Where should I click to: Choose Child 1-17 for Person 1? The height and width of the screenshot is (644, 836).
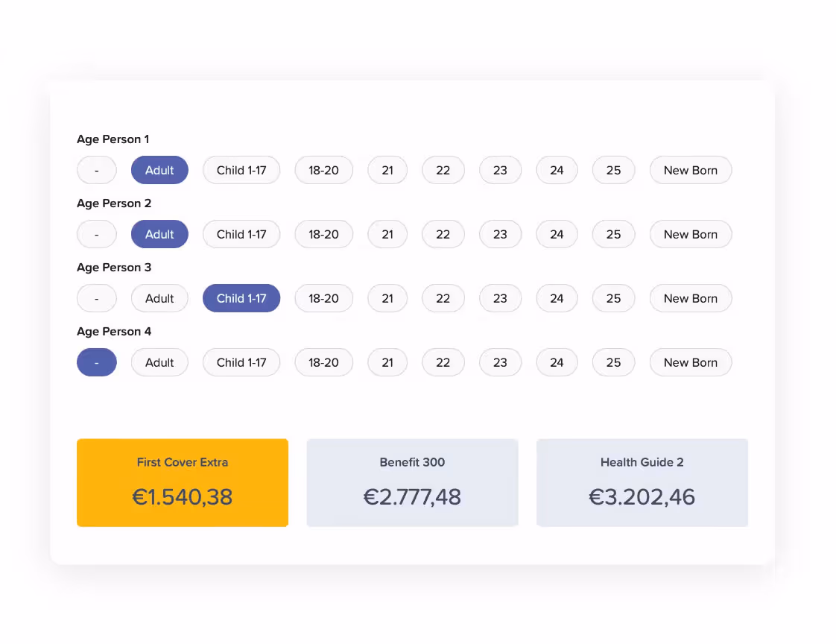click(x=241, y=170)
